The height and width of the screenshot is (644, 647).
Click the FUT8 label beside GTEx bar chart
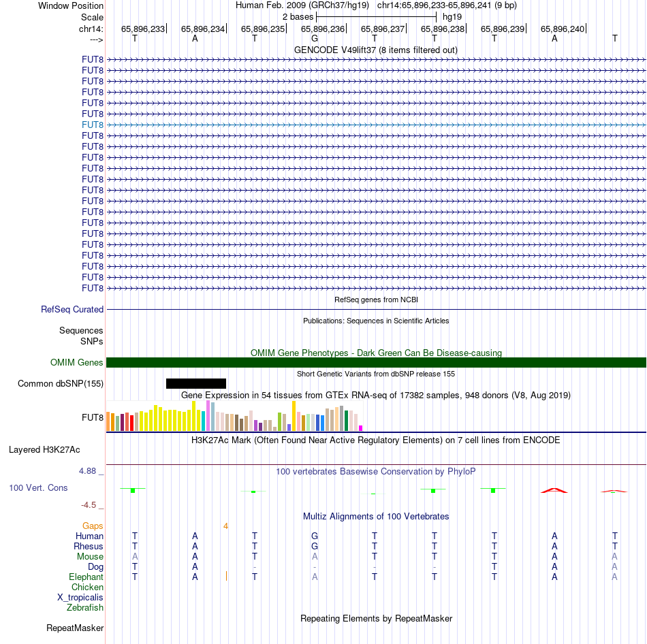point(93,417)
